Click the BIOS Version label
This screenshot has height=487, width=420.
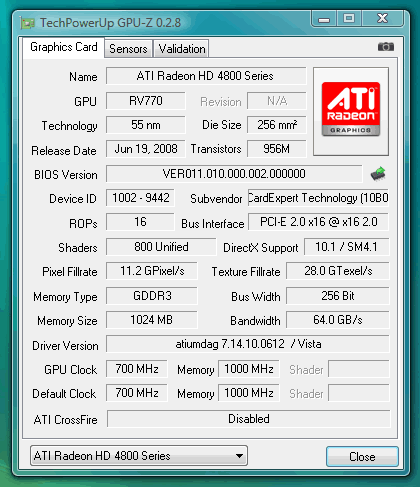point(66,175)
